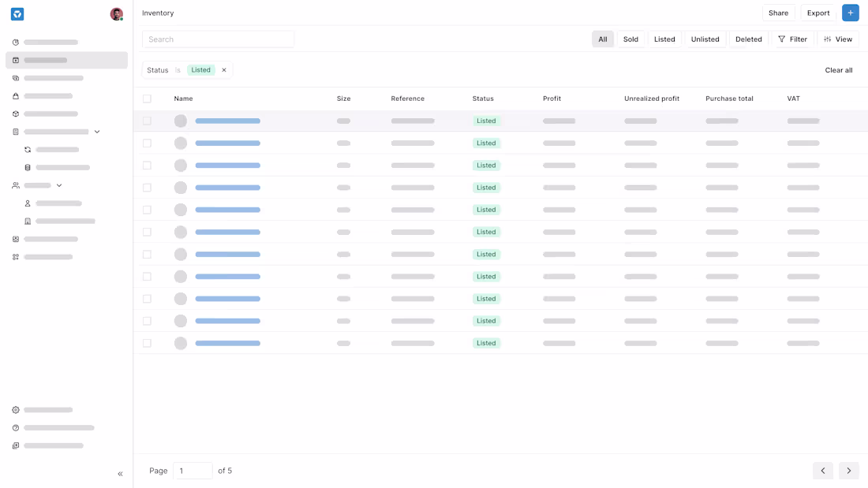The width and height of the screenshot is (868, 488).
Task: Open the settings gear at the sidebar bottom
Action: point(15,409)
